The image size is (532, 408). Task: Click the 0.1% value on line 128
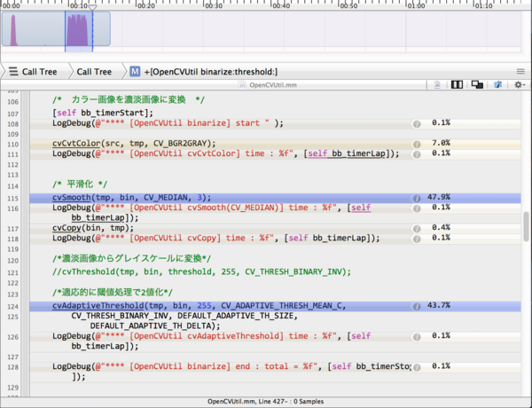point(441,366)
